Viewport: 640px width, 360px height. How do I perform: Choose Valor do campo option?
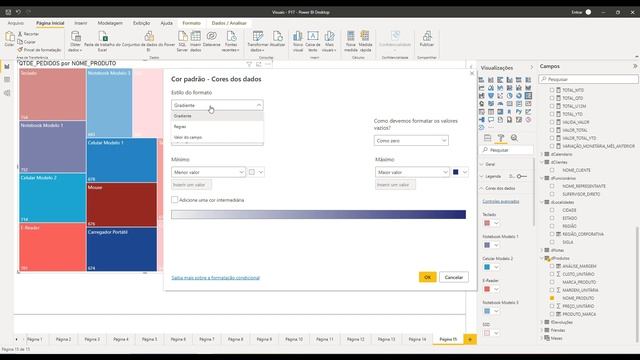(217, 137)
